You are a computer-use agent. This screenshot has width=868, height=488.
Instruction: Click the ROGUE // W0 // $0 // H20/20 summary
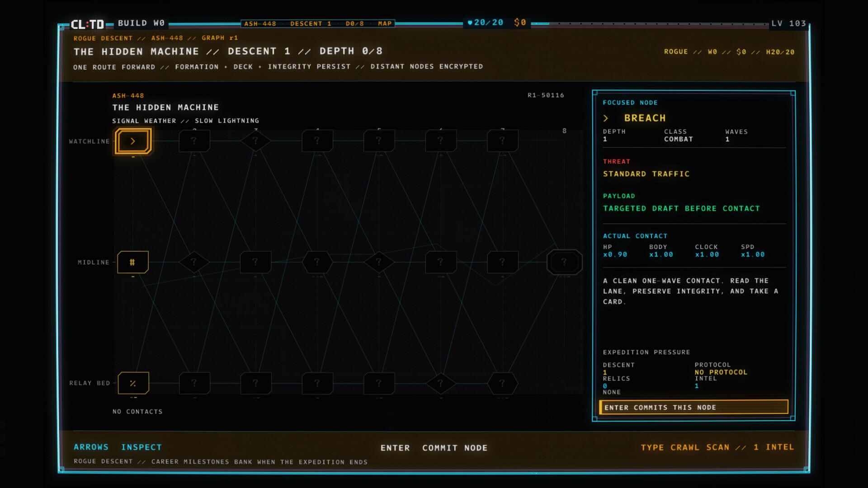[729, 52]
